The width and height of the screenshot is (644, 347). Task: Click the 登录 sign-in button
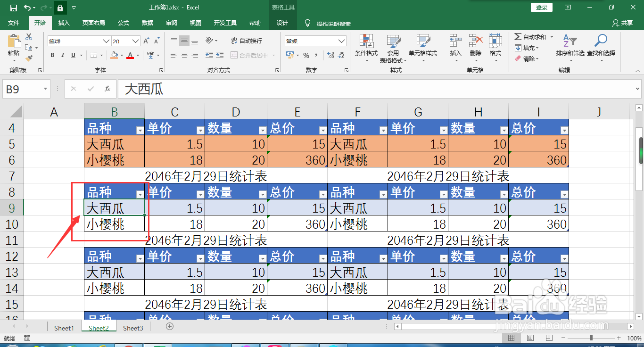541,8
